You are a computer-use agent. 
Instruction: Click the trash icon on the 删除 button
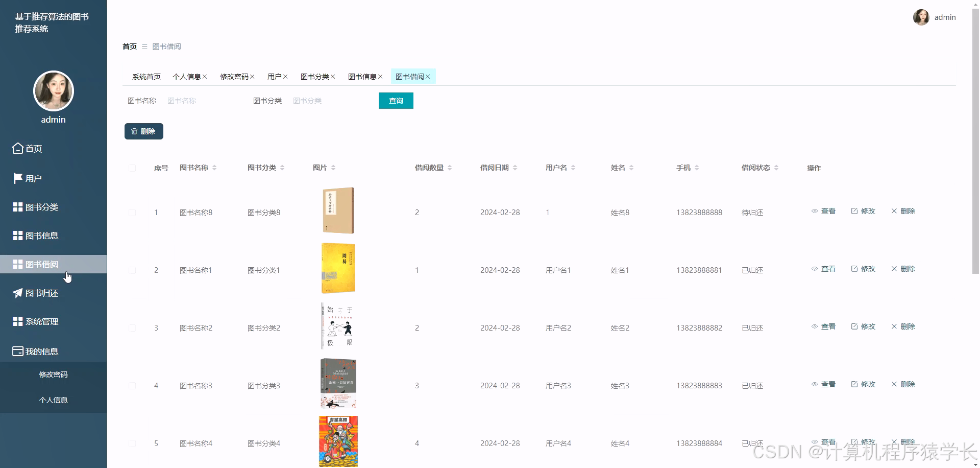coord(134,131)
